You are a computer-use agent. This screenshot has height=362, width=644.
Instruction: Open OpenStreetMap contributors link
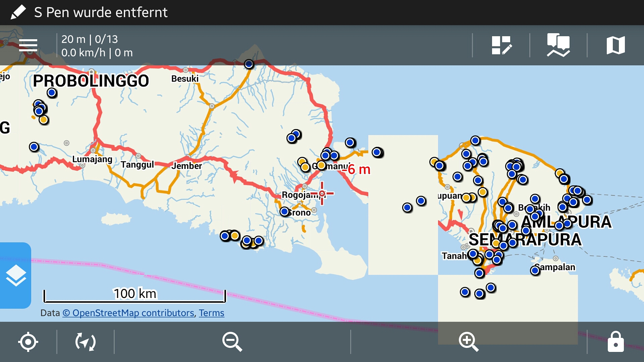coord(128,313)
